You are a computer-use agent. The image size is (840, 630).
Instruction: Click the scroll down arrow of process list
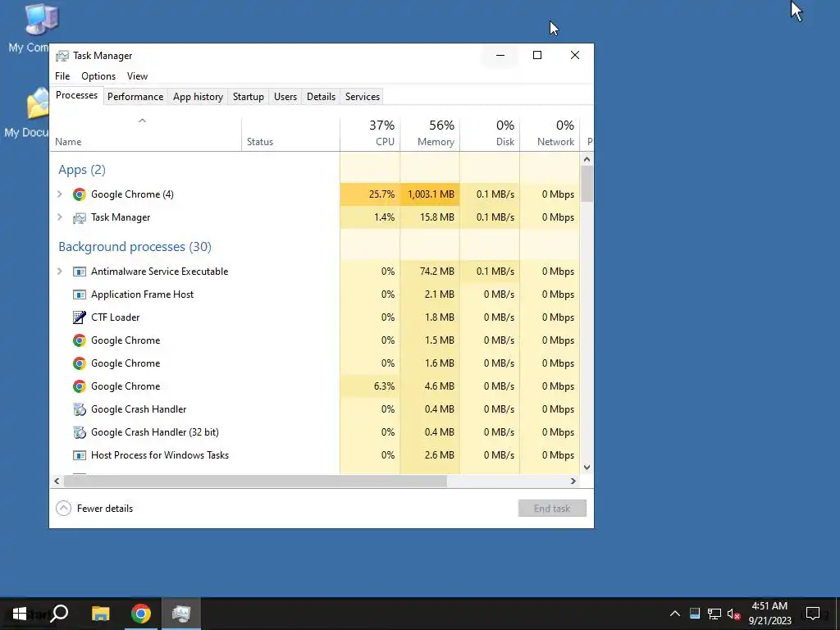point(587,467)
